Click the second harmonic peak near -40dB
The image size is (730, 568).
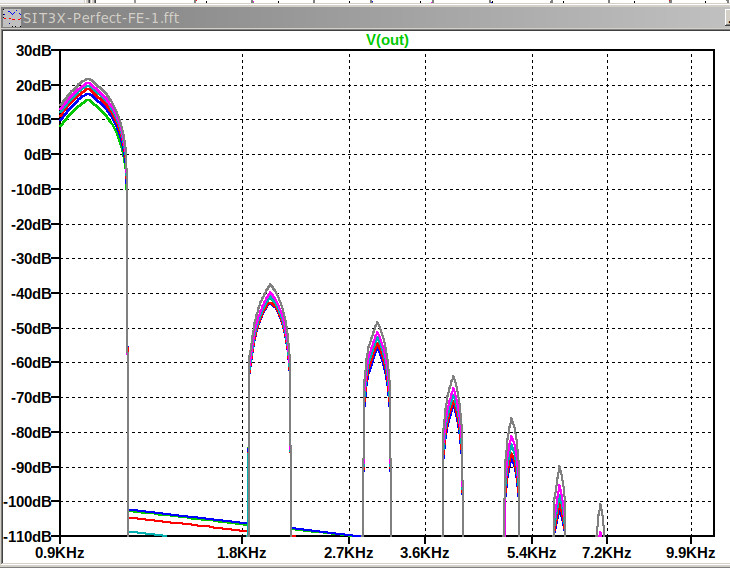pyautogui.click(x=270, y=285)
